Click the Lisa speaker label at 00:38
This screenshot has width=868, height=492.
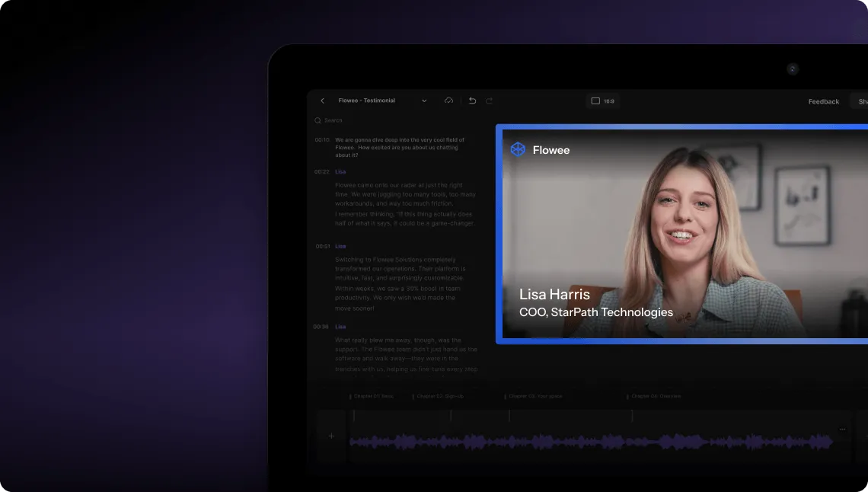click(x=340, y=327)
